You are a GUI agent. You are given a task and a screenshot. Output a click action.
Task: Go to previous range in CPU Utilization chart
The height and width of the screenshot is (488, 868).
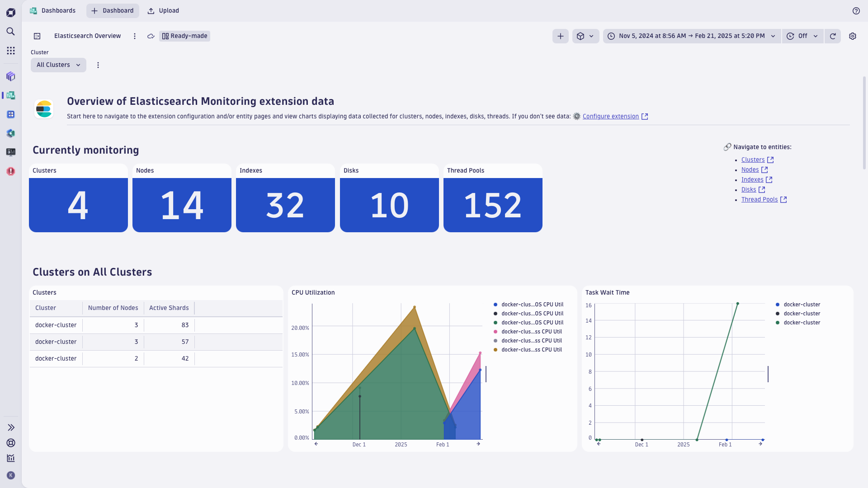coord(316,444)
